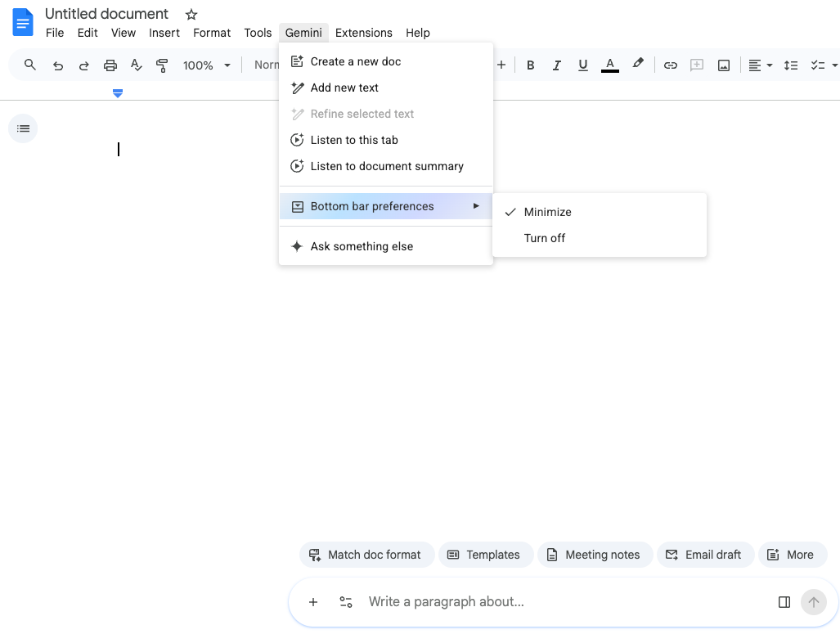The width and height of the screenshot is (840, 634).
Task: Select Listen to this tab
Action: pos(386,141)
